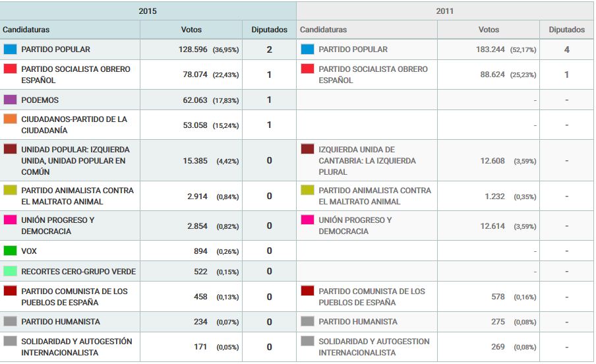Click the orange Ciudadanos color swatch
This screenshot has width=596, height=364.
(11, 119)
